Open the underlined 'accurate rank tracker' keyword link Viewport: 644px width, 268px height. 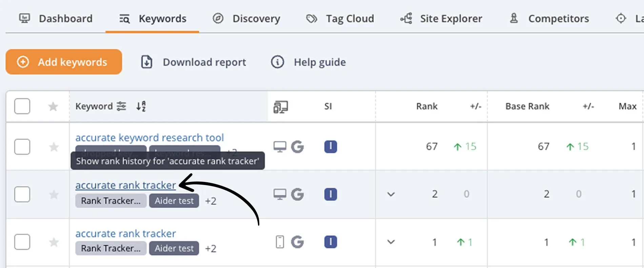pyautogui.click(x=125, y=185)
